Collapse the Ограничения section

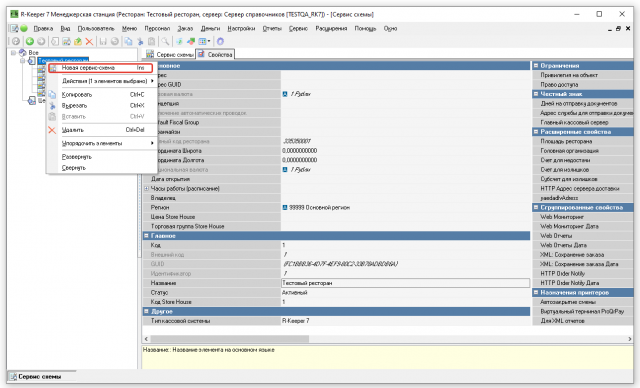(x=536, y=65)
